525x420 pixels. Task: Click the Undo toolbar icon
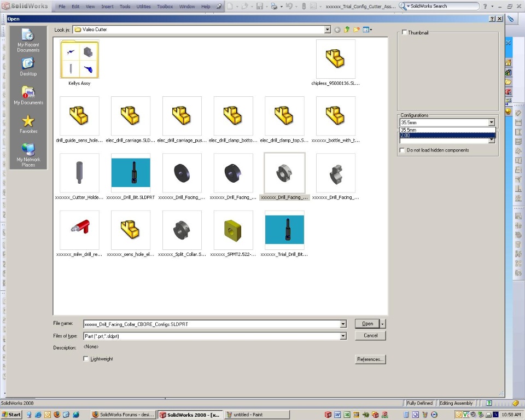pyautogui.click(x=289, y=6)
